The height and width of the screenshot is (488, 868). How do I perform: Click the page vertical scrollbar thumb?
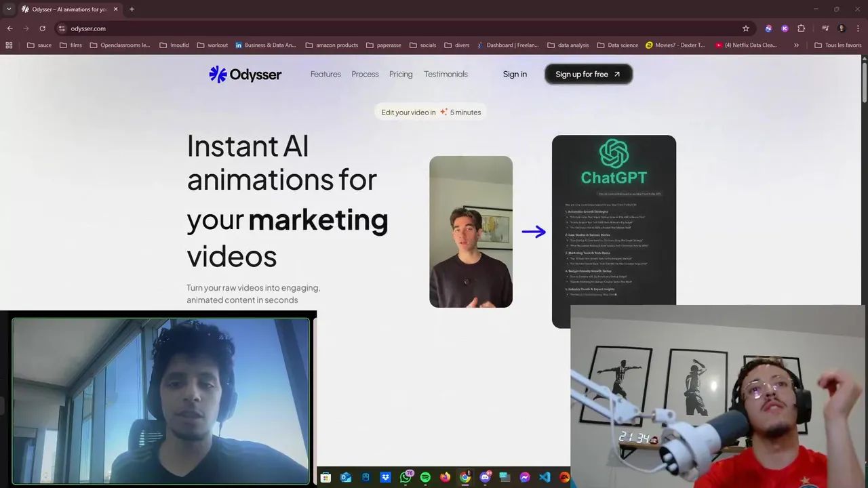pos(865,83)
